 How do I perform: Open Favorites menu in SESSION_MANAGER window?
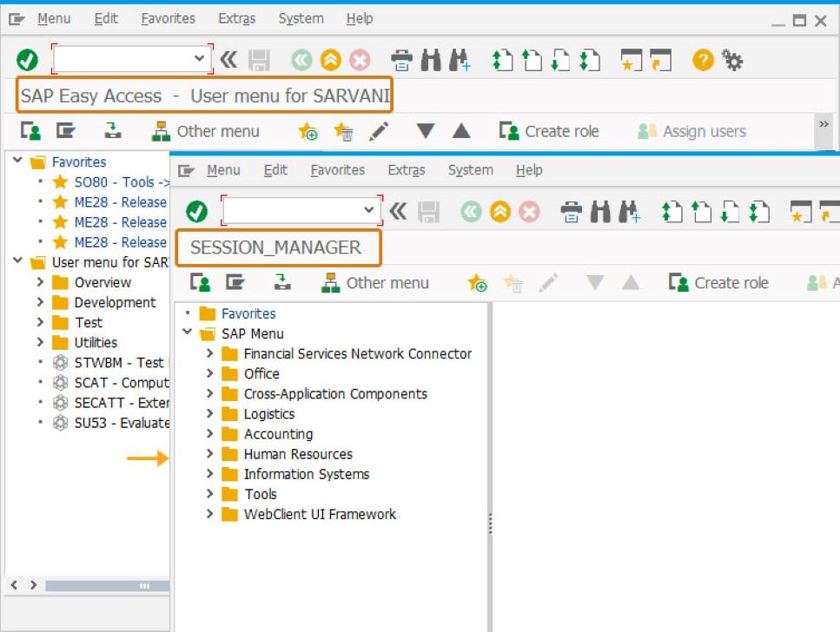[338, 170]
